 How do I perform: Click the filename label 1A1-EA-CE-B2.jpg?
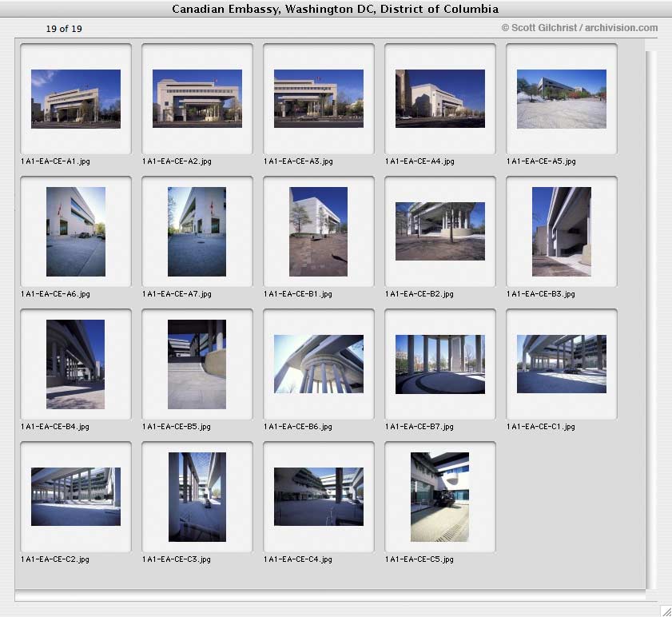[x=420, y=294]
